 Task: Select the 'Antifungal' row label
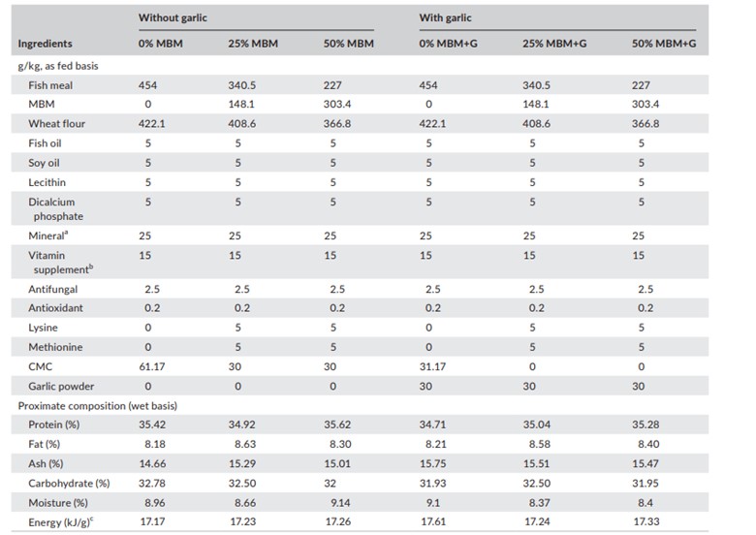pyautogui.click(x=53, y=289)
